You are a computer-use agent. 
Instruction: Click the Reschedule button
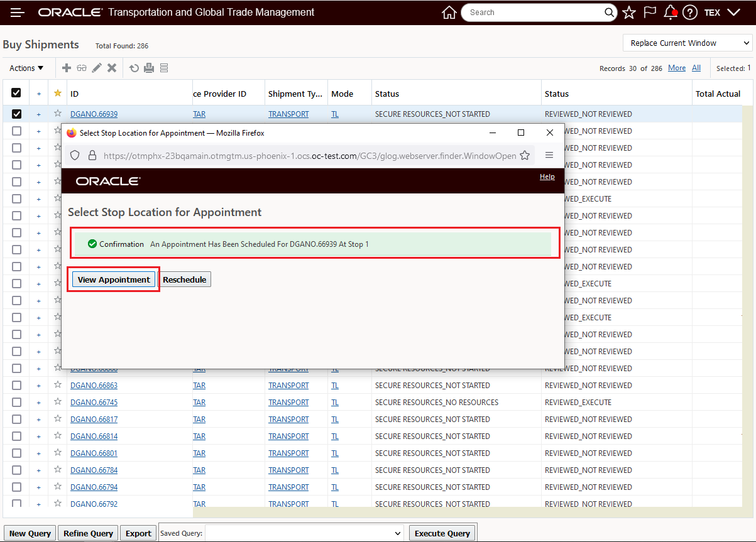coord(185,279)
